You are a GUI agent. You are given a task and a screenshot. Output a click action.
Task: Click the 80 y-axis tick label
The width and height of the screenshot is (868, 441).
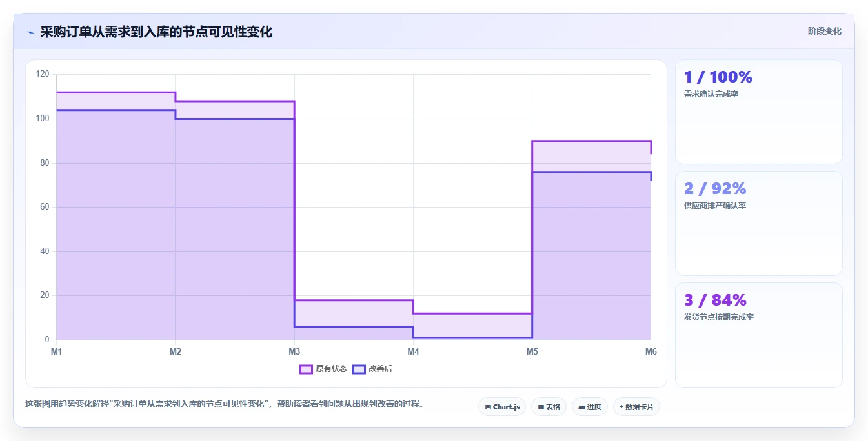coord(45,163)
